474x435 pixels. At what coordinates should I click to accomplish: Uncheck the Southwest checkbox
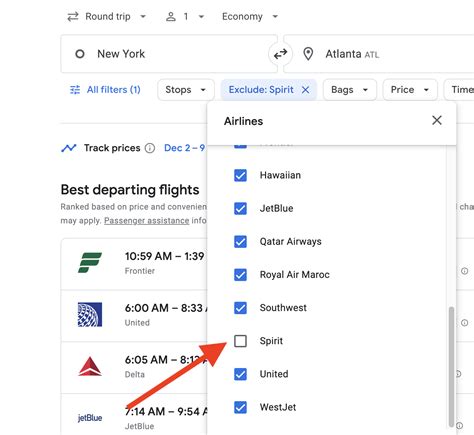(x=240, y=308)
